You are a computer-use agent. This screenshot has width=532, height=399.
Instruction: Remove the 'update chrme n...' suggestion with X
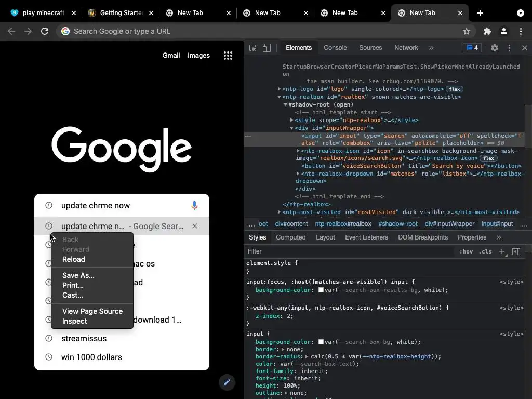pyautogui.click(x=195, y=226)
